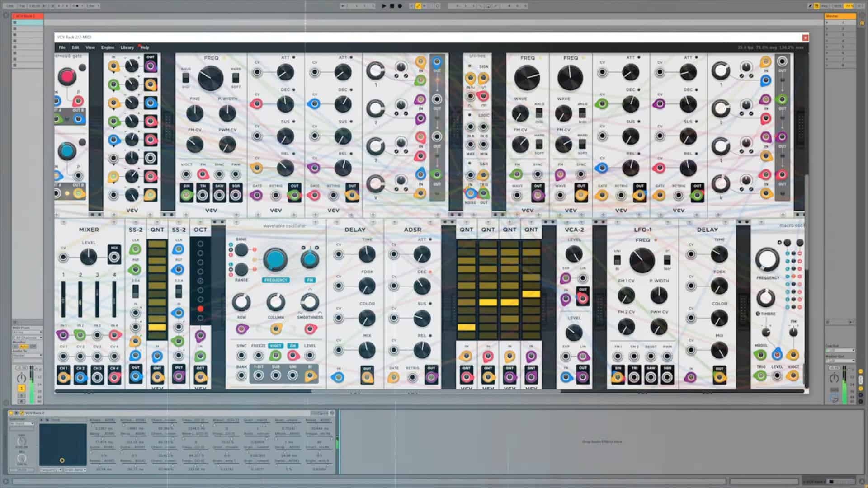
Task: Click the Configure button on VCV Rack device
Action: [x=319, y=413]
